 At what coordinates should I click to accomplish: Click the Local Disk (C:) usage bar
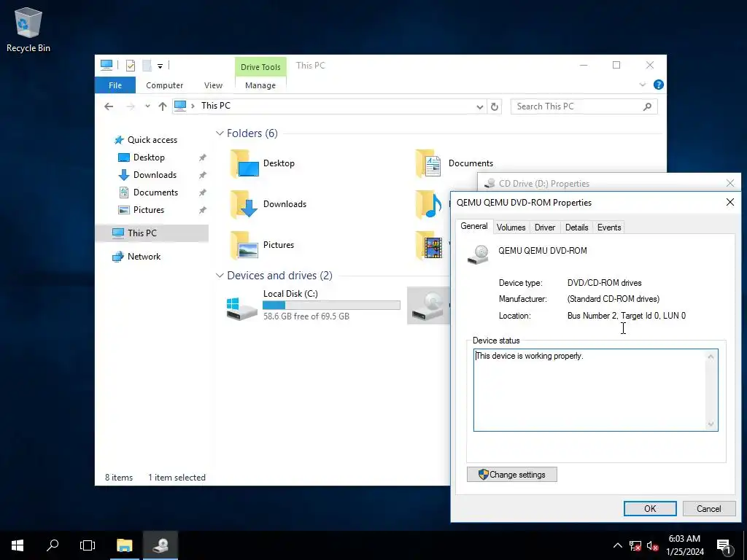[x=331, y=306]
